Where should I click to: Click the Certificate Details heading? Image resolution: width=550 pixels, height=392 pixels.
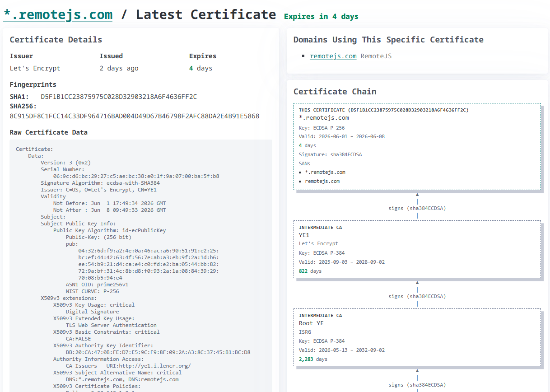[x=56, y=40]
